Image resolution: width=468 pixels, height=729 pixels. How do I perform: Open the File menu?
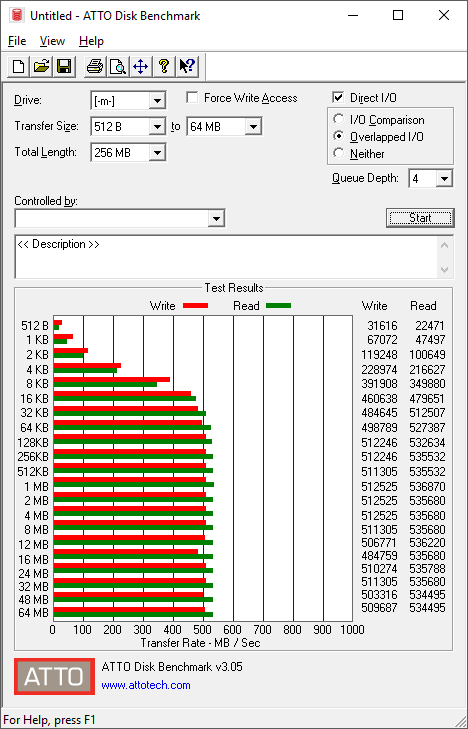point(17,41)
